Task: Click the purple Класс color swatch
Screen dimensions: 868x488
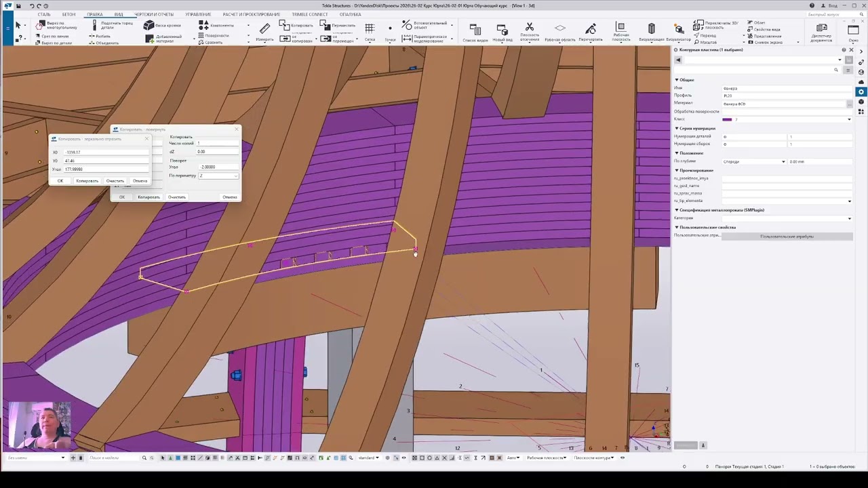Action: (x=727, y=119)
